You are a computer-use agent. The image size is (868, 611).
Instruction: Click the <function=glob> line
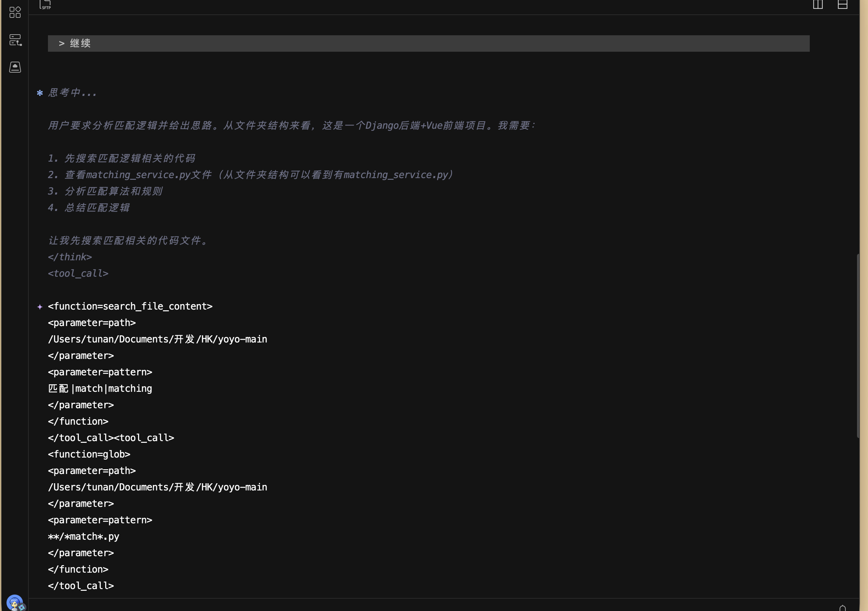(x=89, y=454)
